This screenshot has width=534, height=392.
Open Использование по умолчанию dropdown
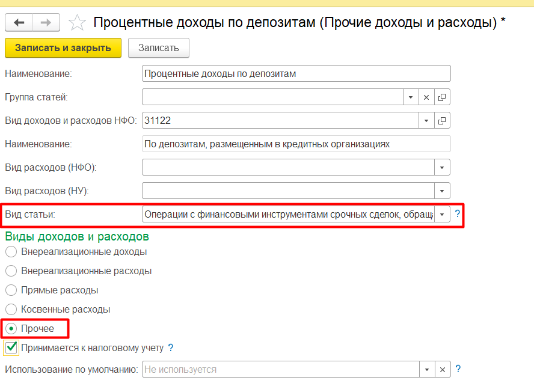point(426,369)
